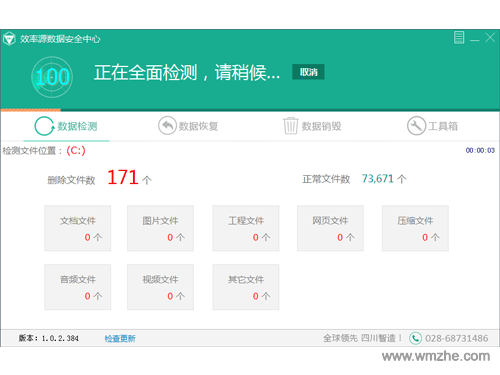This screenshot has width=500, height=375.
Task: Select the 视频文件 category card
Action: pos(160,287)
